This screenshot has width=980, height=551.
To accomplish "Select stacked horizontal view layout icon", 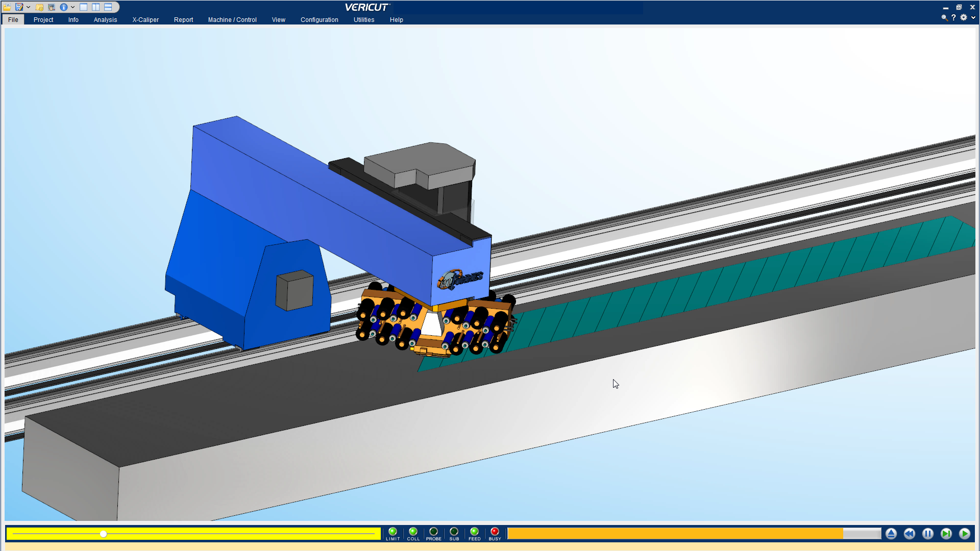I will [108, 7].
